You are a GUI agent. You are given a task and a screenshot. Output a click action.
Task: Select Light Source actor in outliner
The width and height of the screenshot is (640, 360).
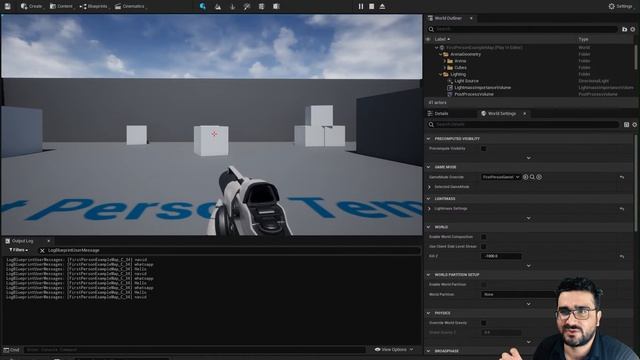pos(466,81)
